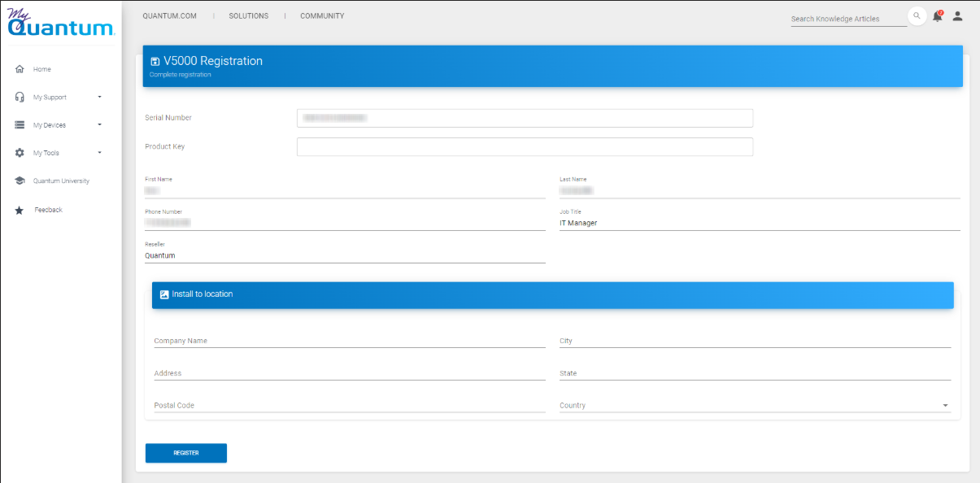Open Quantum University graduation cap icon
980x483 pixels.
click(x=20, y=181)
